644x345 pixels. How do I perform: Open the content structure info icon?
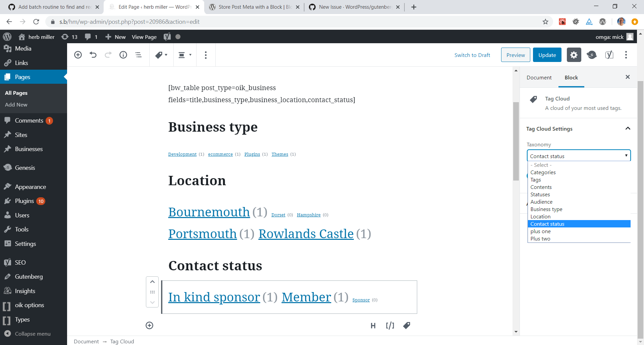click(x=123, y=55)
